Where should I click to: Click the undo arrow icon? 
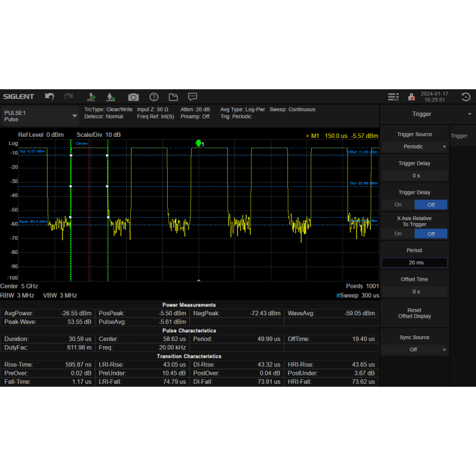(x=49, y=97)
